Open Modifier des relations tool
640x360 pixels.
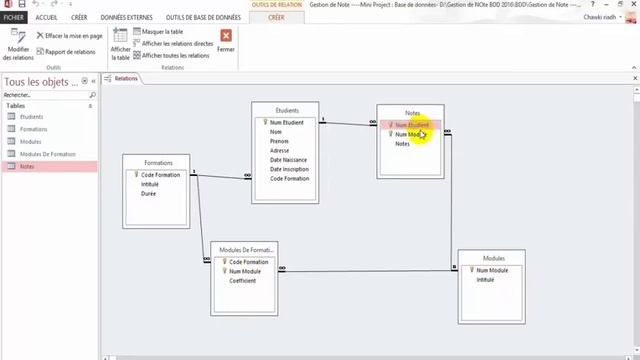click(x=18, y=44)
